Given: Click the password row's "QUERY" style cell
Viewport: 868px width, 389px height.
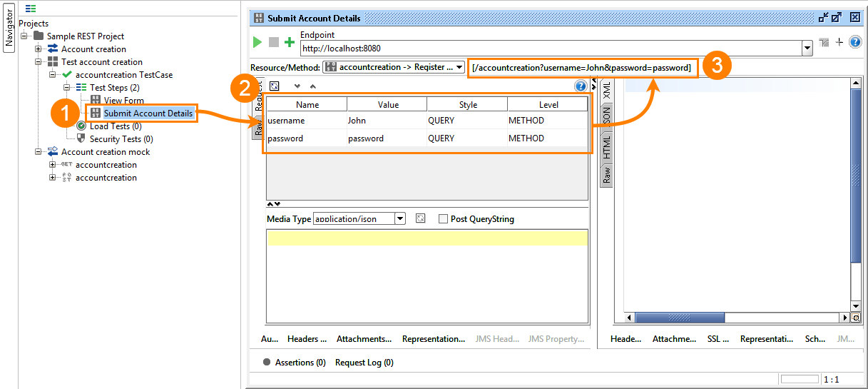Looking at the screenshot, I should tap(467, 138).
